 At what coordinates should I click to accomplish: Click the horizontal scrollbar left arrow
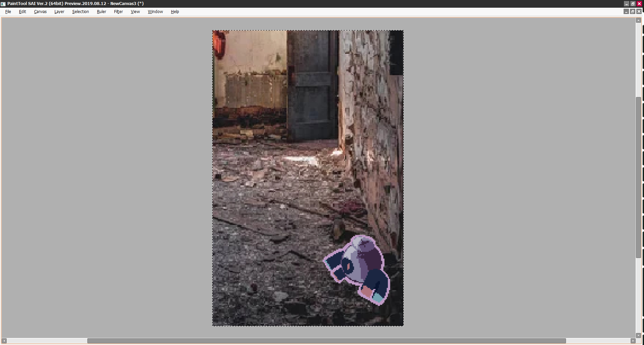[4, 341]
